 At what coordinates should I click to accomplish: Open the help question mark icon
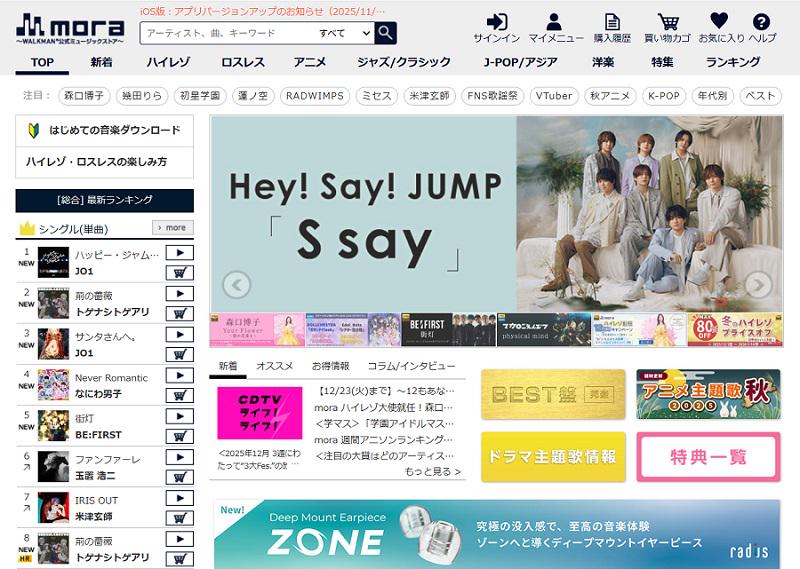click(x=761, y=22)
